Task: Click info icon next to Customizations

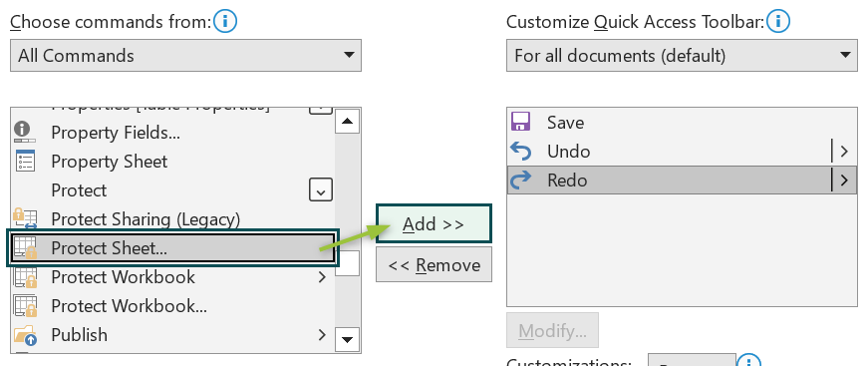Action: 749,360
